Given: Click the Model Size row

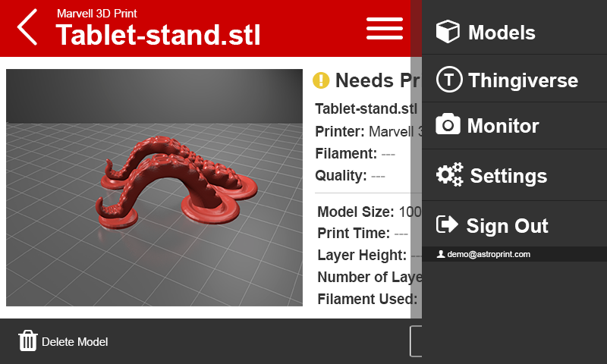Looking at the screenshot, I should [x=370, y=212].
